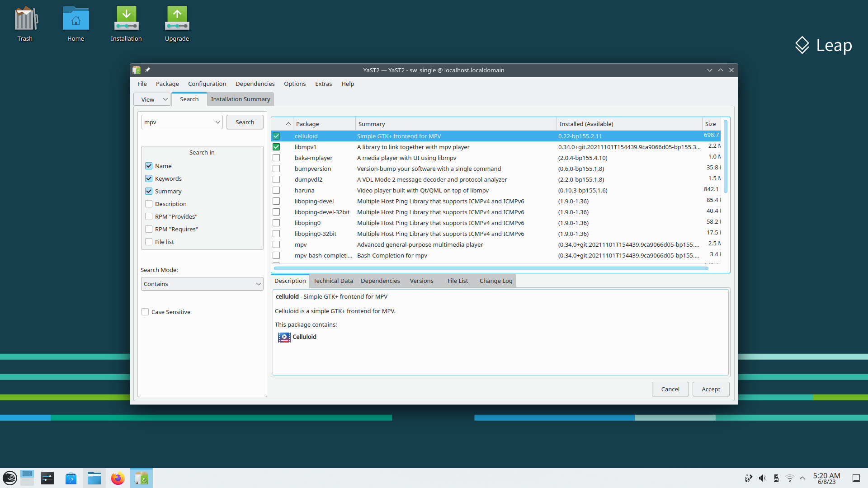Expand the mpv search text combo box

point(218,122)
